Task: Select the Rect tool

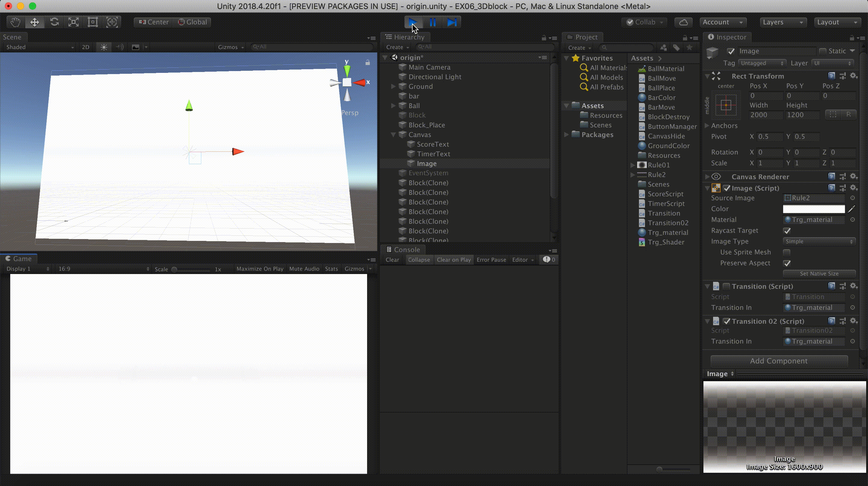Action: pyautogui.click(x=93, y=22)
